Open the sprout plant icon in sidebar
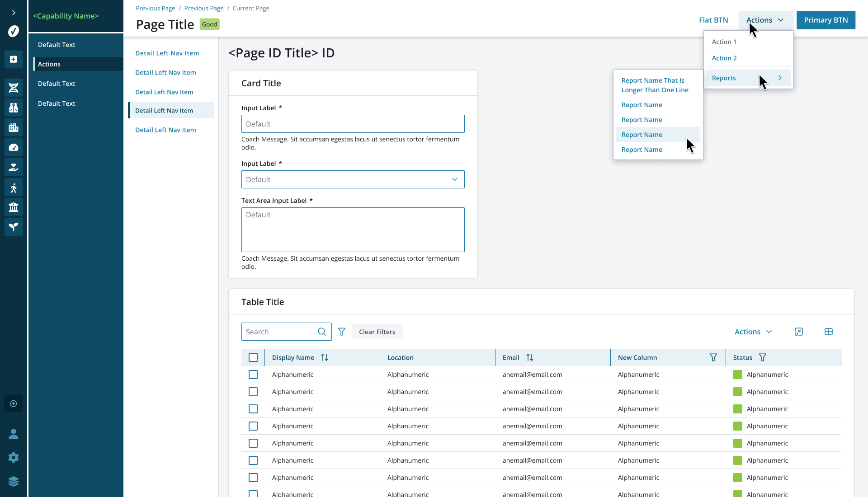Image resolution: width=868 pixels, height=497 pixels. tap(14, 227)
